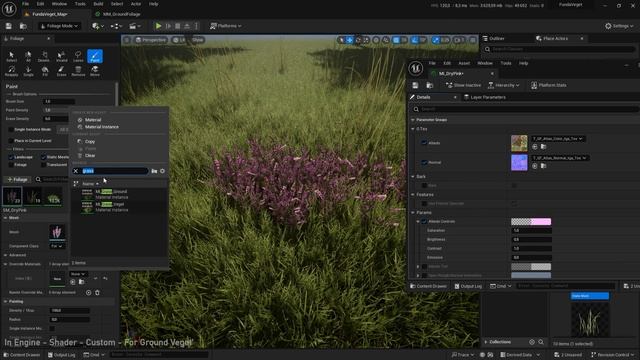
Task: Open the Build menu
Action: [98, 4]
